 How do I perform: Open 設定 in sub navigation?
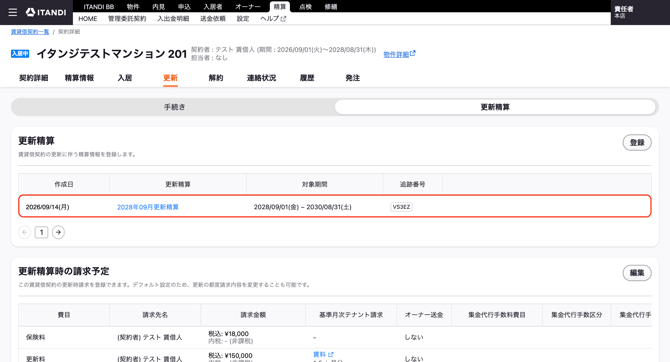(243, 19)
